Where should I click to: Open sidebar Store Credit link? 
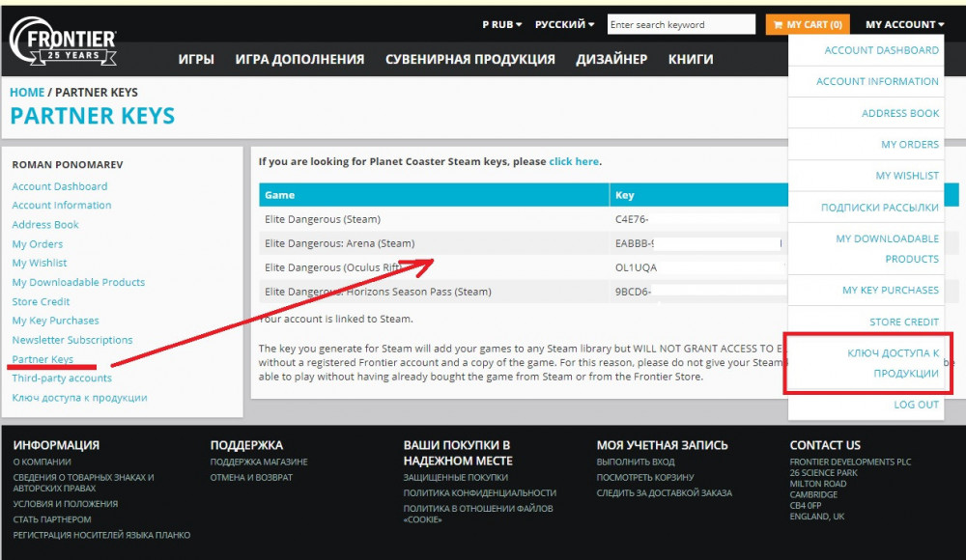click(x=41, y=302)
